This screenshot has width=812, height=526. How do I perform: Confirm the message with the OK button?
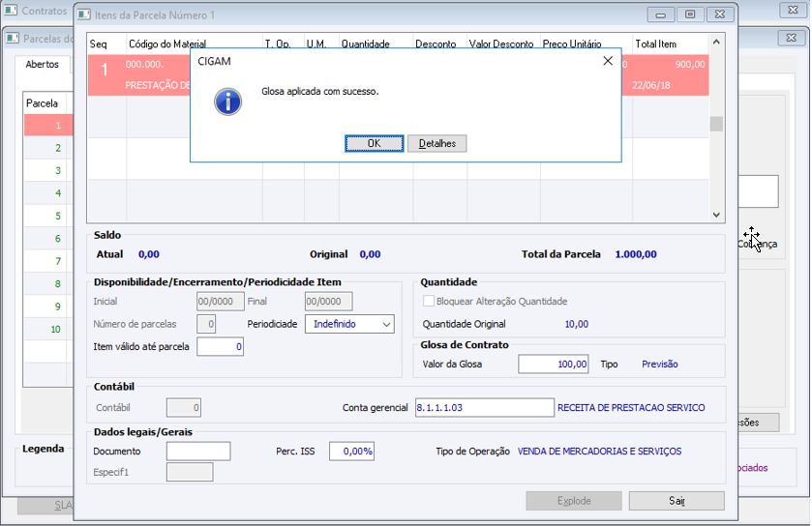pos(374,143)
